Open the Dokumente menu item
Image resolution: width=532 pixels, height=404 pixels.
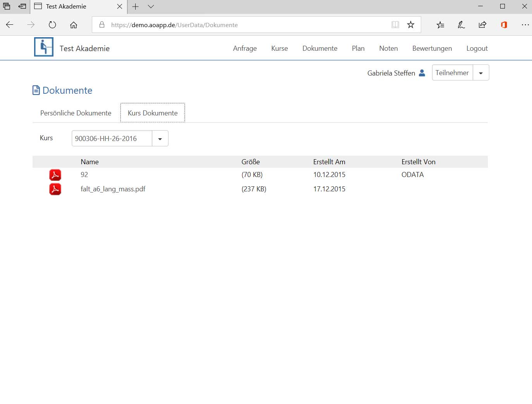point(320,48)
